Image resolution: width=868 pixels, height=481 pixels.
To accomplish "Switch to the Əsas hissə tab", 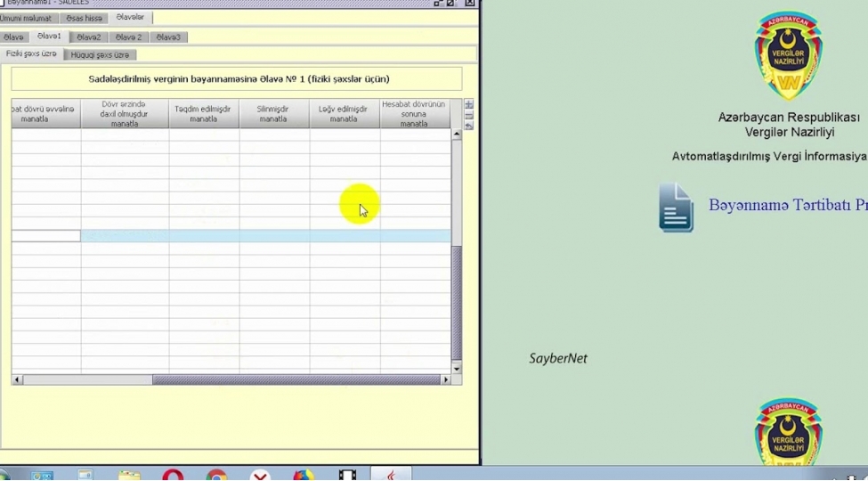I will (85, 18).
